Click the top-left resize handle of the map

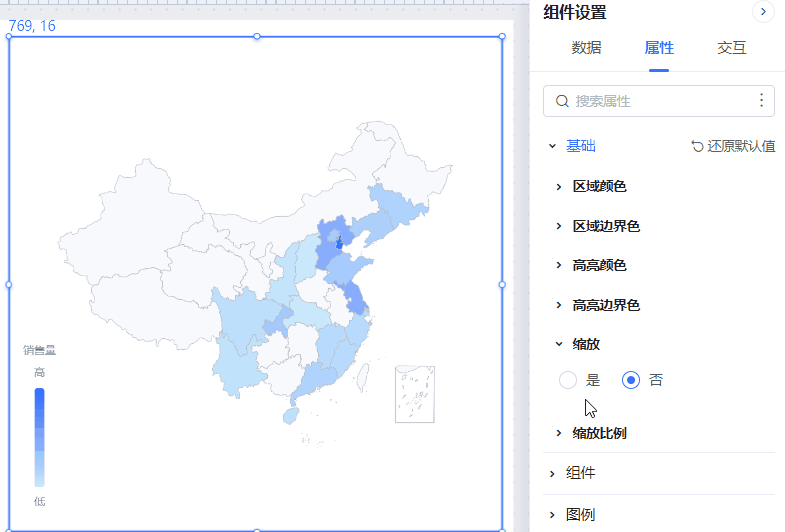coord(9,37)
